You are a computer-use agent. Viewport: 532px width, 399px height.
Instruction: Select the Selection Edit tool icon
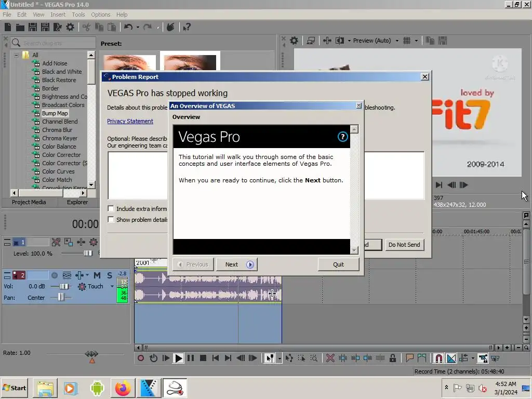pos(301,358)
